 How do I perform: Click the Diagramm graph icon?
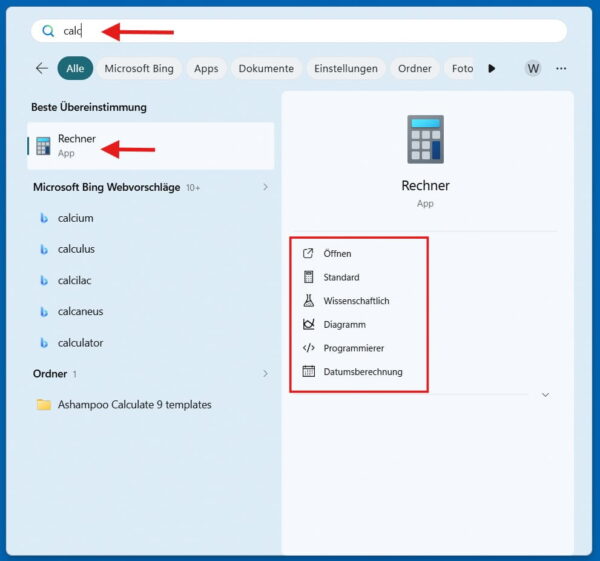[x=308, y=324]
